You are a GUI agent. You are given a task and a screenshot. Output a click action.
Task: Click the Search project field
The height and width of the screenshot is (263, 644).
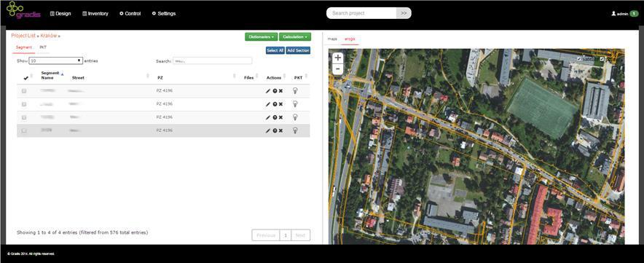tap(362, 13)
